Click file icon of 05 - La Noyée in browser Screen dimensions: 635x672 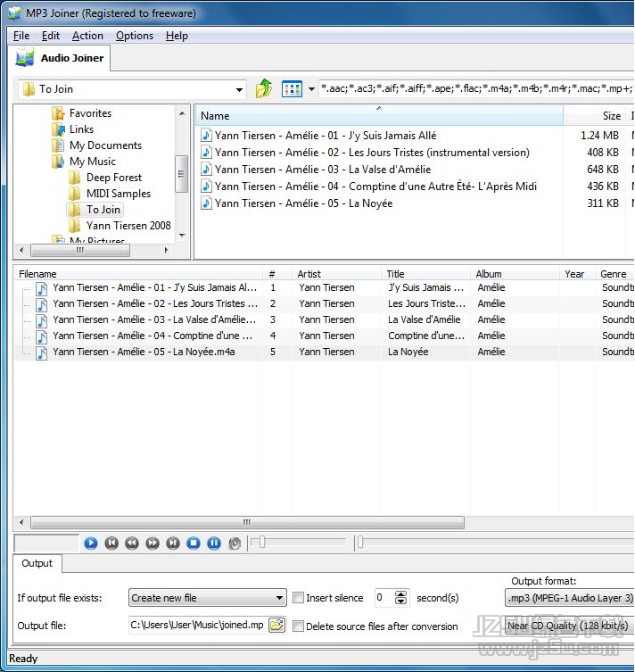pos(206,203)
